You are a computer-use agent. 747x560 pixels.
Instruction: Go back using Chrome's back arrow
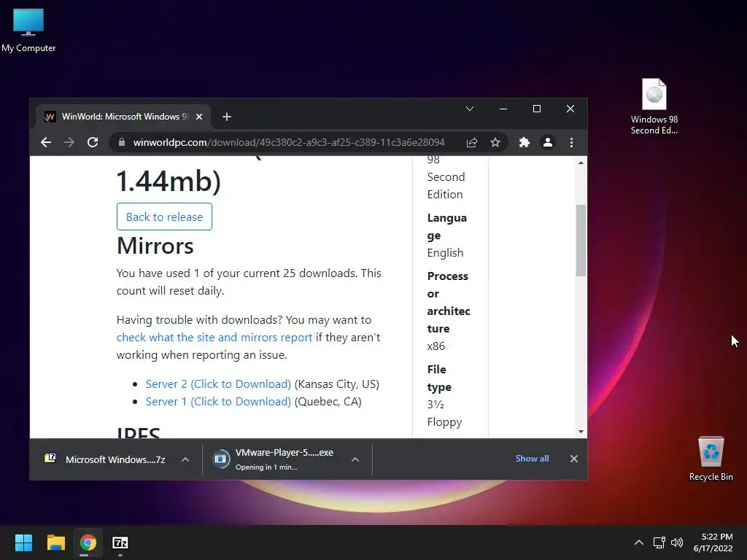coord(46,142)
